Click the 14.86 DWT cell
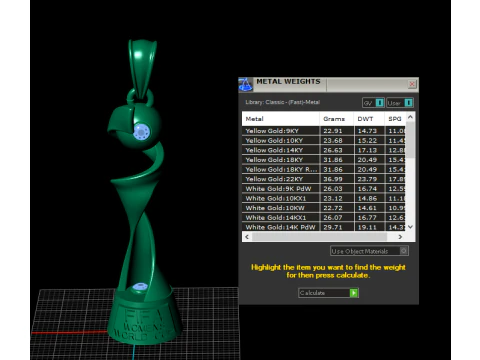This screenshot has height=360, width=480. coord(369,198)
